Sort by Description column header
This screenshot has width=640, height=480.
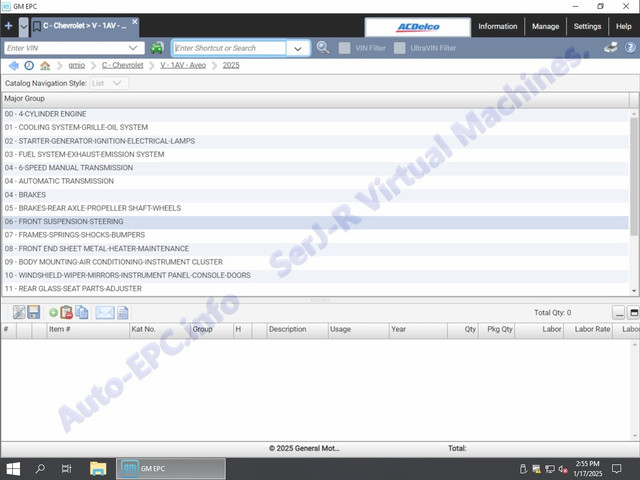pos(297,330)
